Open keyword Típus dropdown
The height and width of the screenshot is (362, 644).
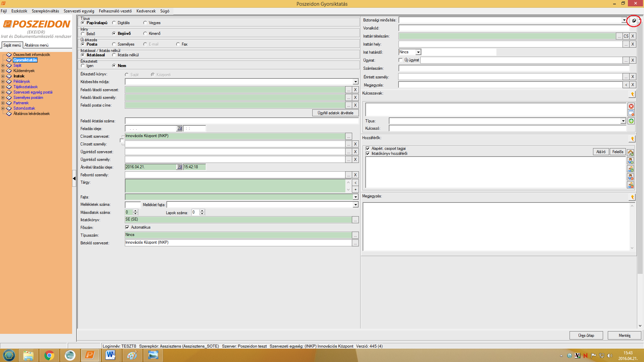pyautogui.click(x=623, y=121)
